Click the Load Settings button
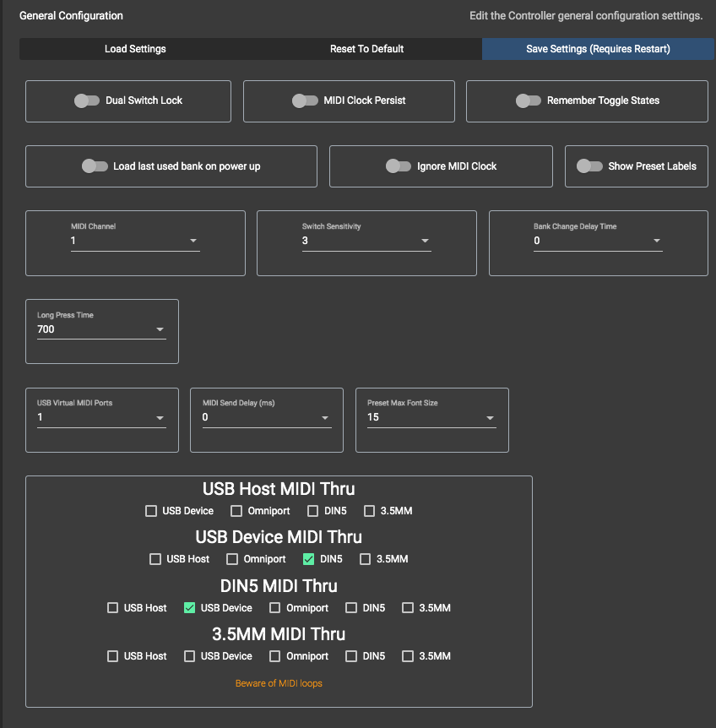Image resolution: width=716 pixels, height=728 pixels. tap(135, 49)
